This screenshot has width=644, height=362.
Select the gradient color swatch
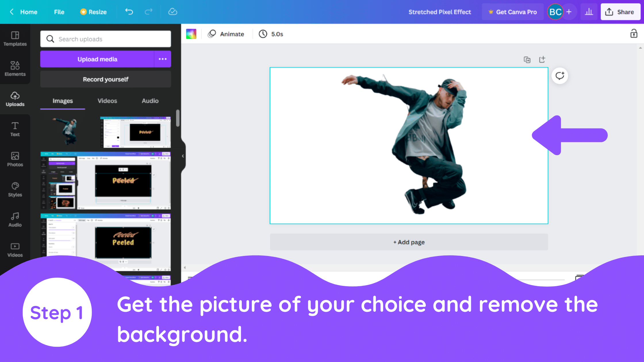(191, 34)
